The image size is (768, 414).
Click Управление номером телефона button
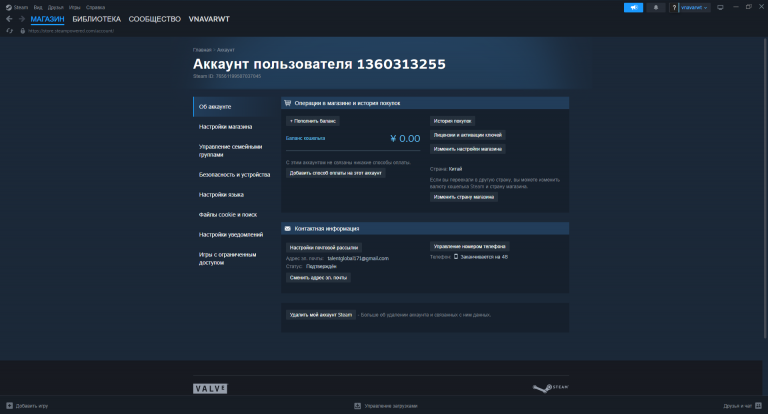click(469, 246)
